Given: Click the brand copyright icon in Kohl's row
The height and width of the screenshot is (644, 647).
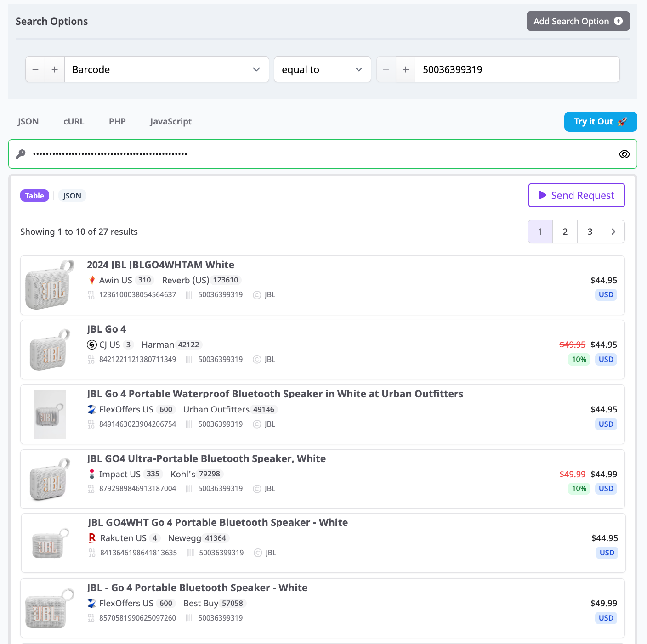Looking at the screenshot, I should point(257,489).
